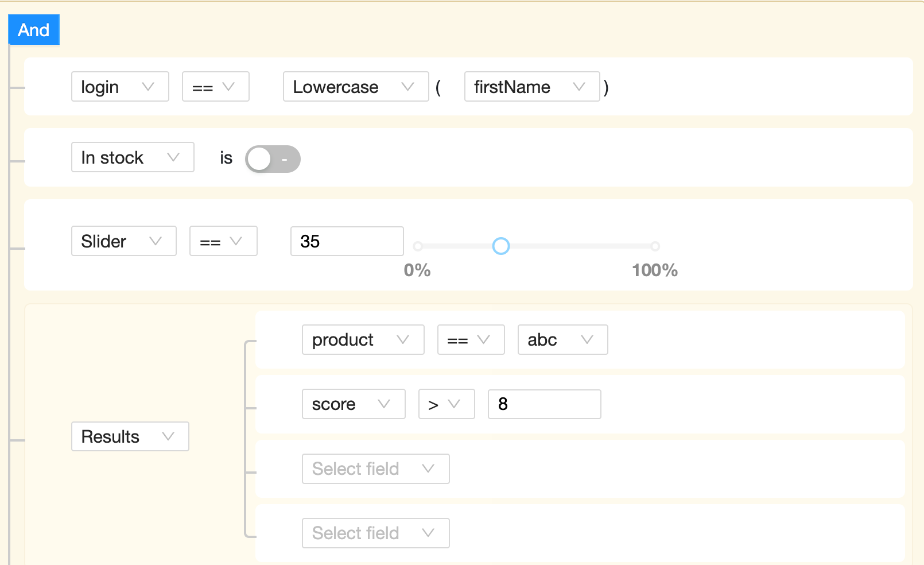Toggle the In stock switch
Screen dimensions: 924x565
[273, 159]
